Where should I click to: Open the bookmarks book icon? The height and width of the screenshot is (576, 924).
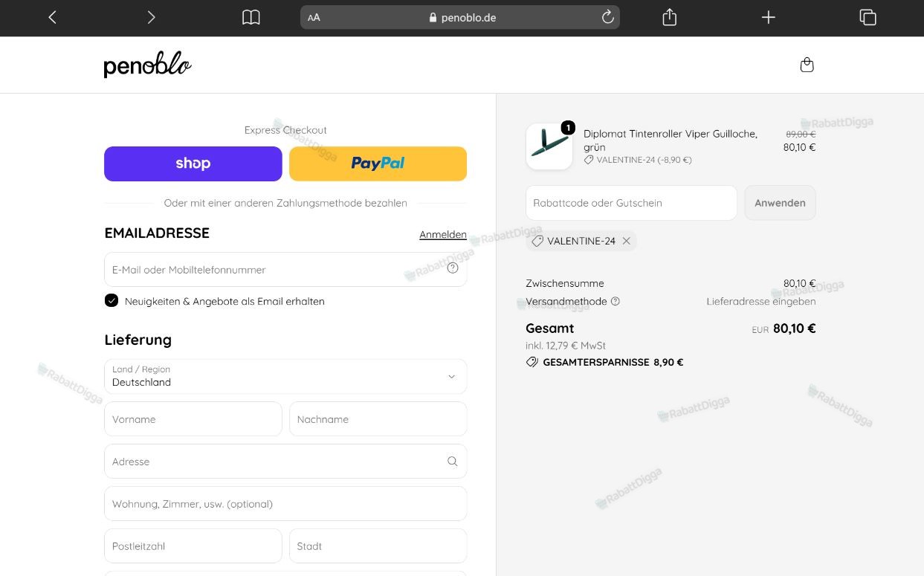(251, 17)
